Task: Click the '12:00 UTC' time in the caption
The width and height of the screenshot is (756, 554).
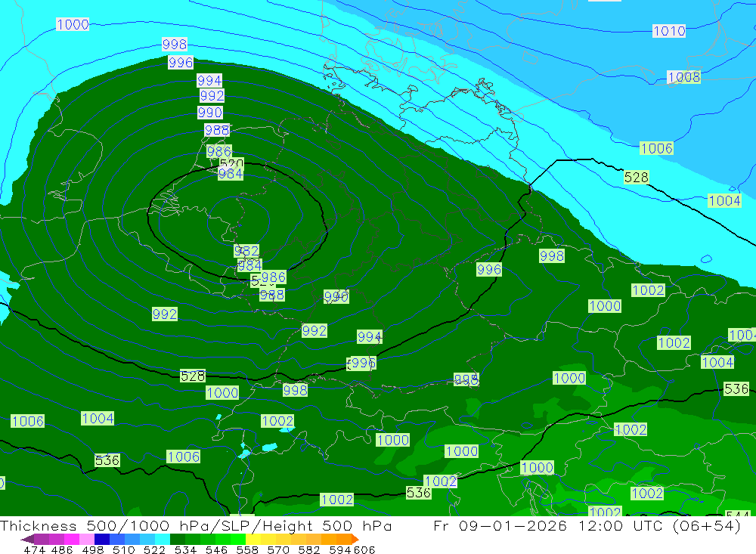Action: [621, 525]
